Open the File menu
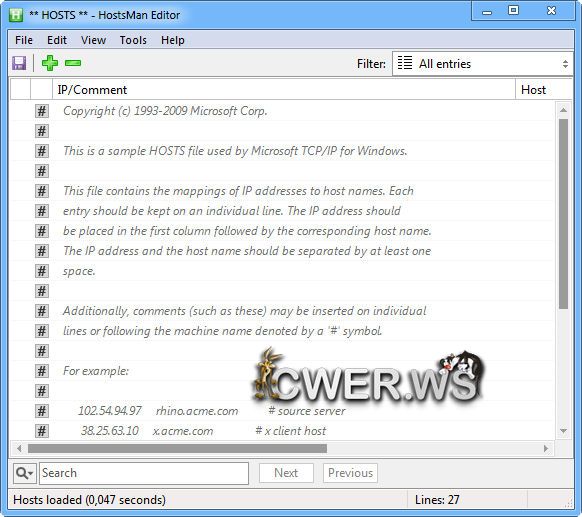This screenshot has width=582, height=517. coord(24,40)
